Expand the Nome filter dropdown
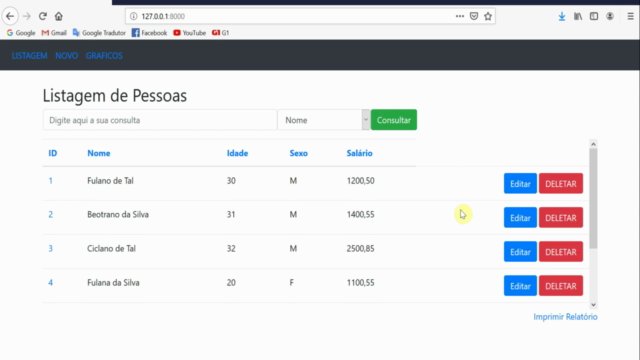The width and height of the screenshot is (640, 360). (x=324, y=120)
